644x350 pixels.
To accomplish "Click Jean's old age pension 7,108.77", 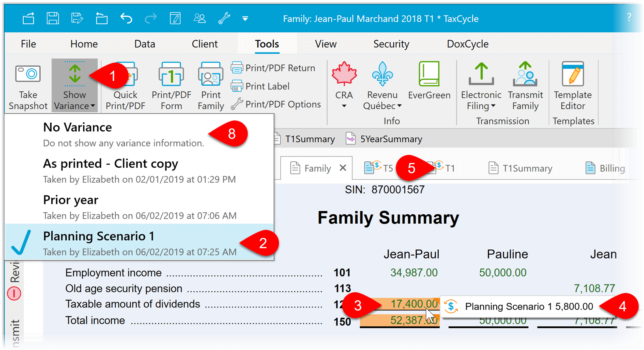I will (594, 288).
